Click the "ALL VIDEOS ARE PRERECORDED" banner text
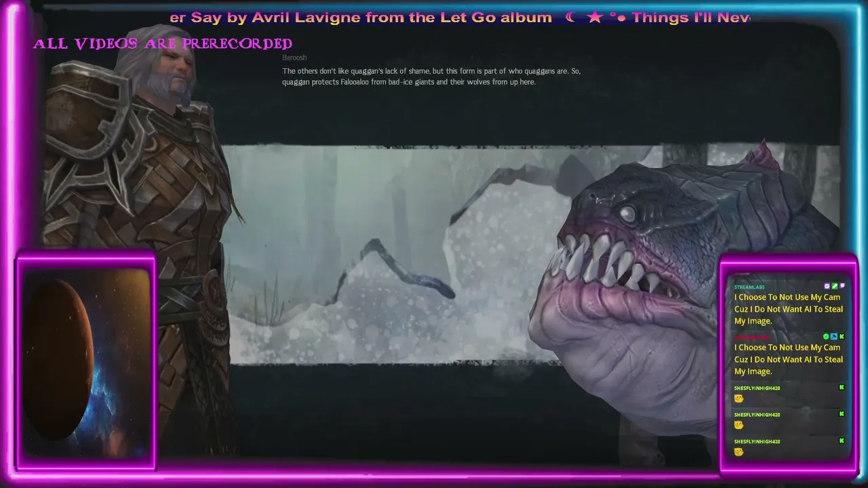 (163, 44)
